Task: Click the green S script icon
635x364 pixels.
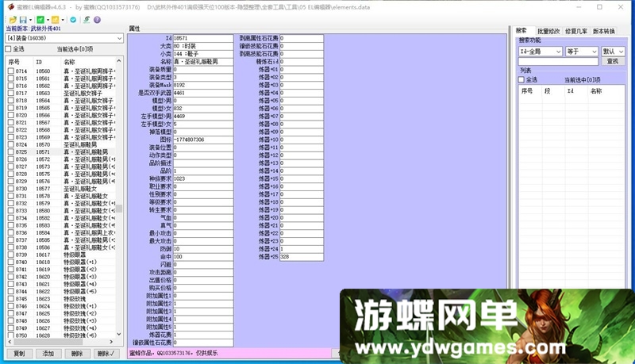Action: pos(85,19)
